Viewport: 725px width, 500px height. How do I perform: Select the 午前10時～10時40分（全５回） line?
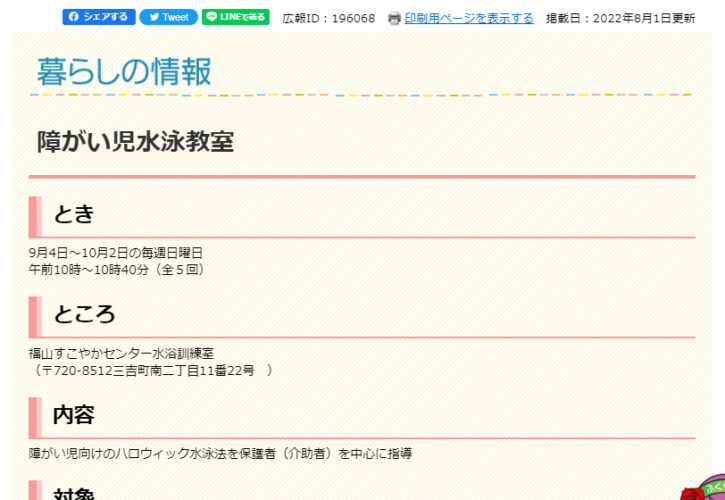pyautogui.click(x=117, y=270)
